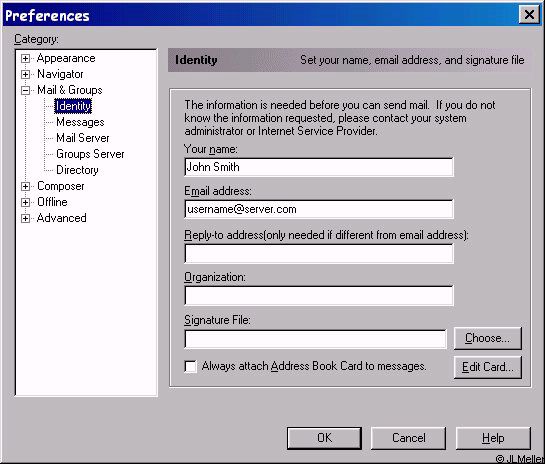Click the Reply-to address field
Viewport: 545px width, 464px height.
pyautogui.click(x=319, y=253)
